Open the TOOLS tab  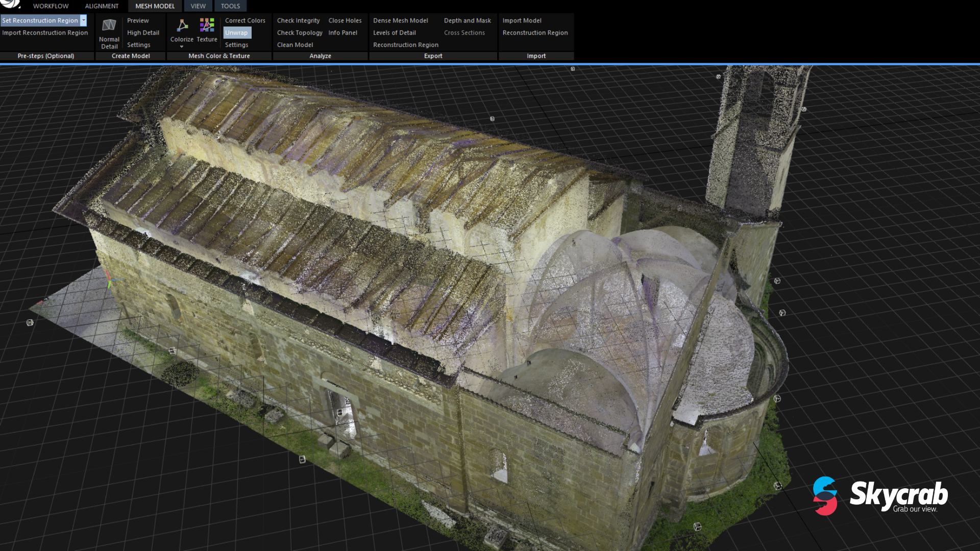coord(230,6)
